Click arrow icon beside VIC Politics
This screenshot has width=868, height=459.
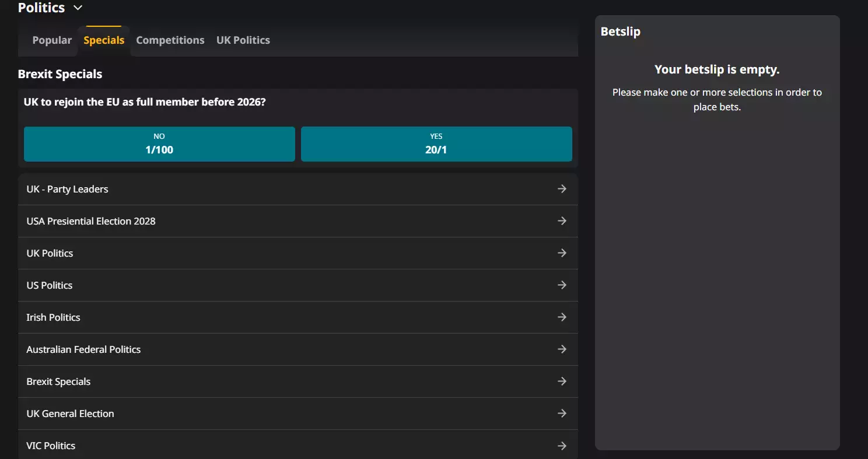(x=562, y=446)
